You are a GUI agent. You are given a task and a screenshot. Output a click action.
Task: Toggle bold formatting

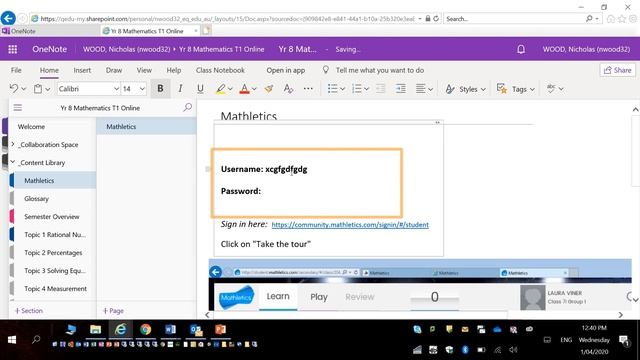(160, 89)
